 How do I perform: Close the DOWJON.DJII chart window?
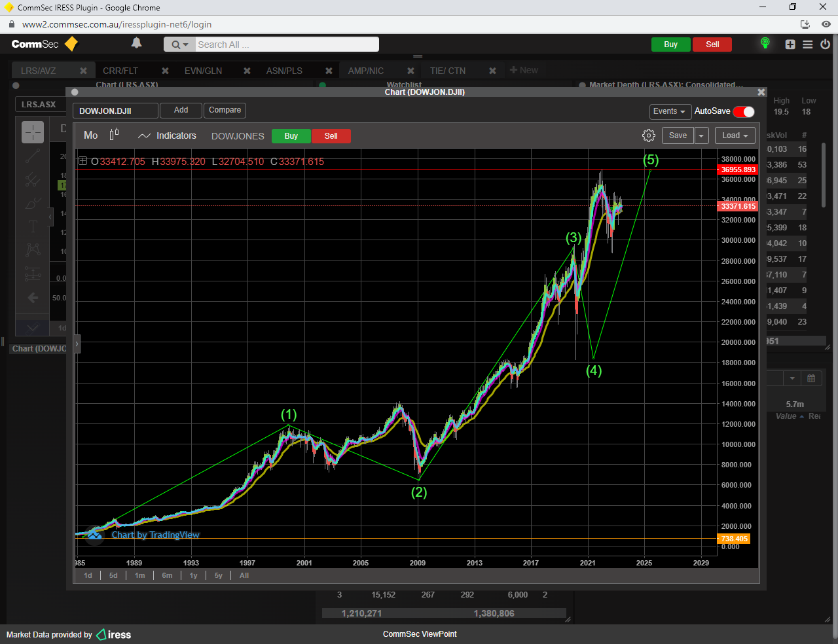(761, 92)
